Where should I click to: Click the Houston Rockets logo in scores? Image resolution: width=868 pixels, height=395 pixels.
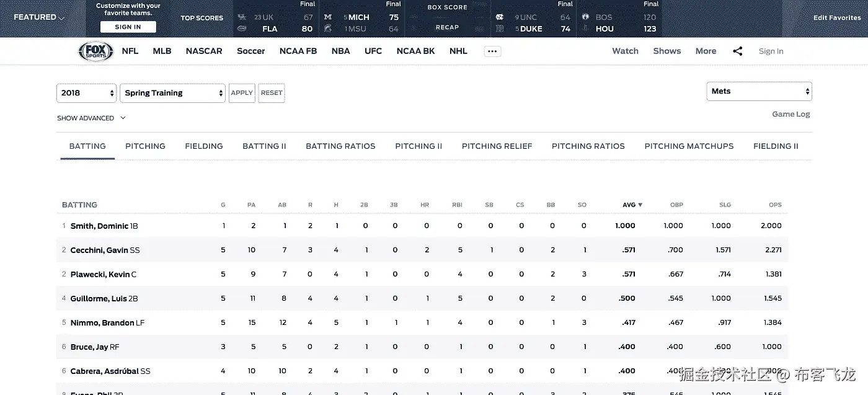585,29
